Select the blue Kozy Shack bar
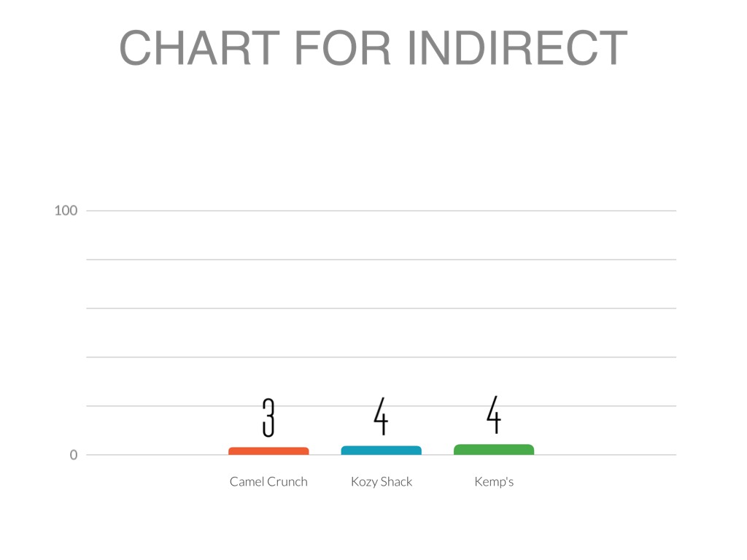The image size is (747, 560). [381, 451]
